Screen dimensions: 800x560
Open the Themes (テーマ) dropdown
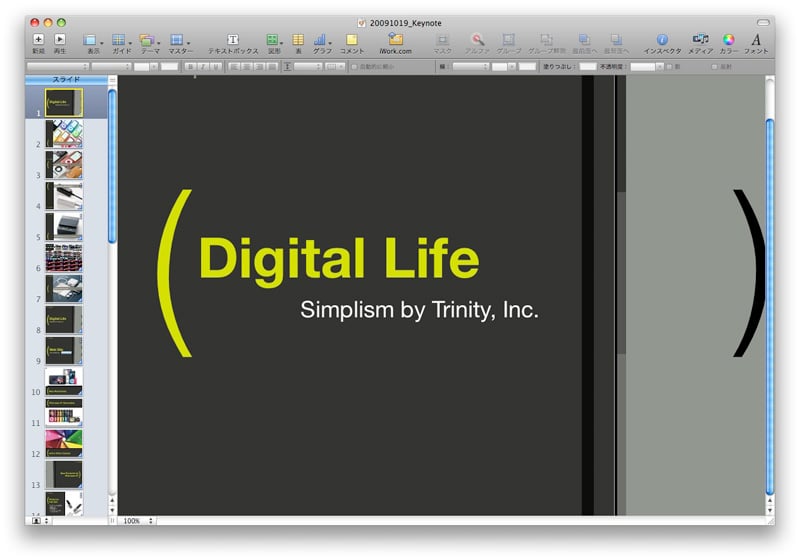point(149,40)
